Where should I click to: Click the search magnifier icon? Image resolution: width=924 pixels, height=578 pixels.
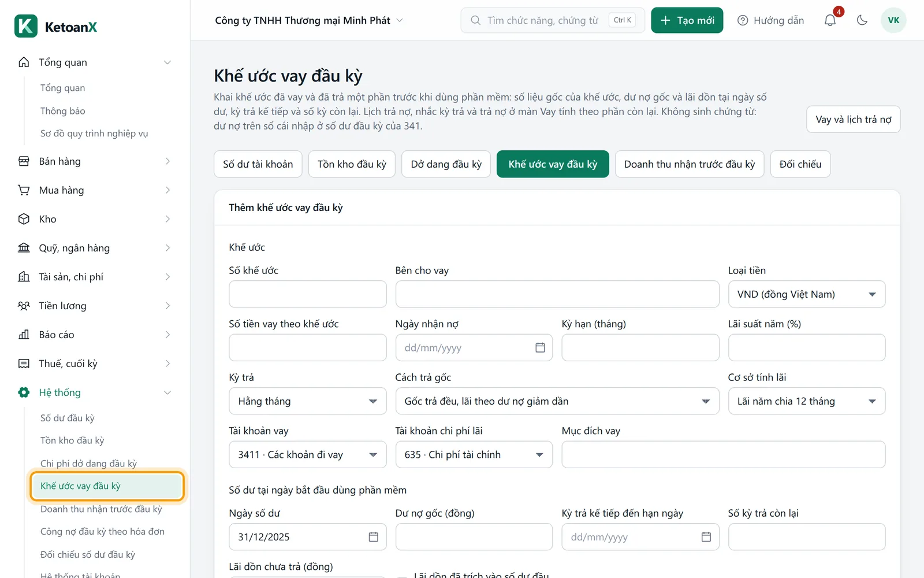tap(475, 20)
